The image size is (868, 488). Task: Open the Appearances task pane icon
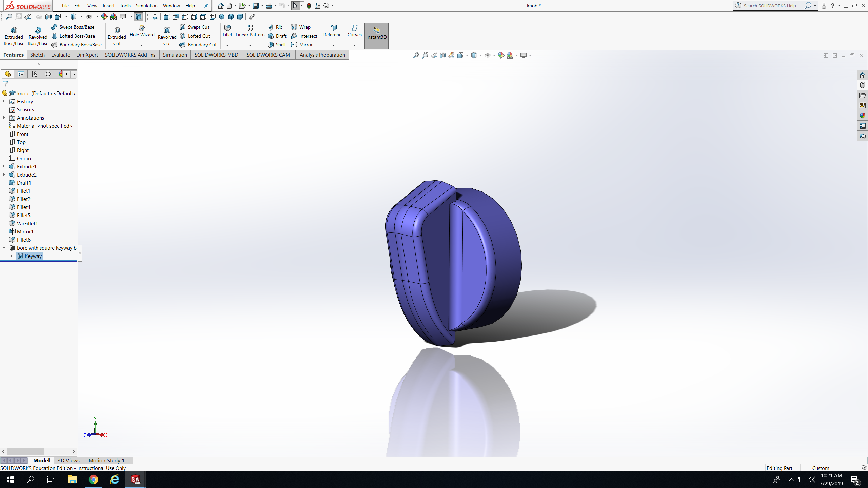[862, 116]
